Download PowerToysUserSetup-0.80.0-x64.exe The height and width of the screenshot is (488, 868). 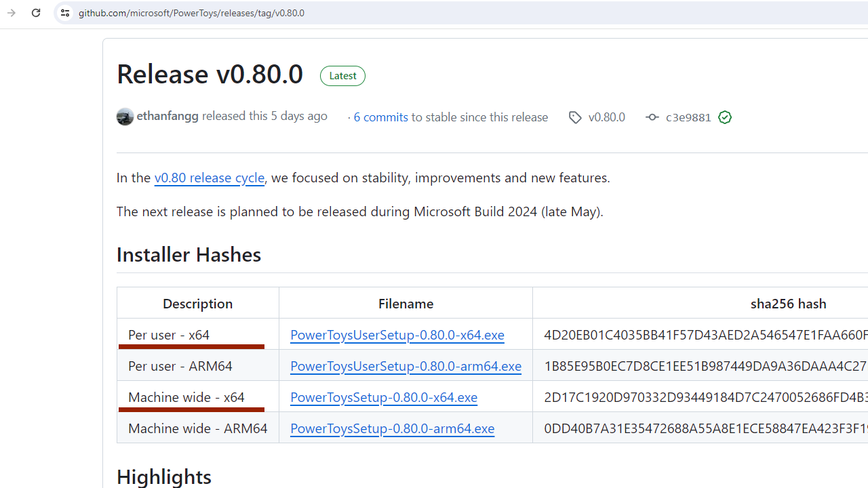(x=397, y=334)
